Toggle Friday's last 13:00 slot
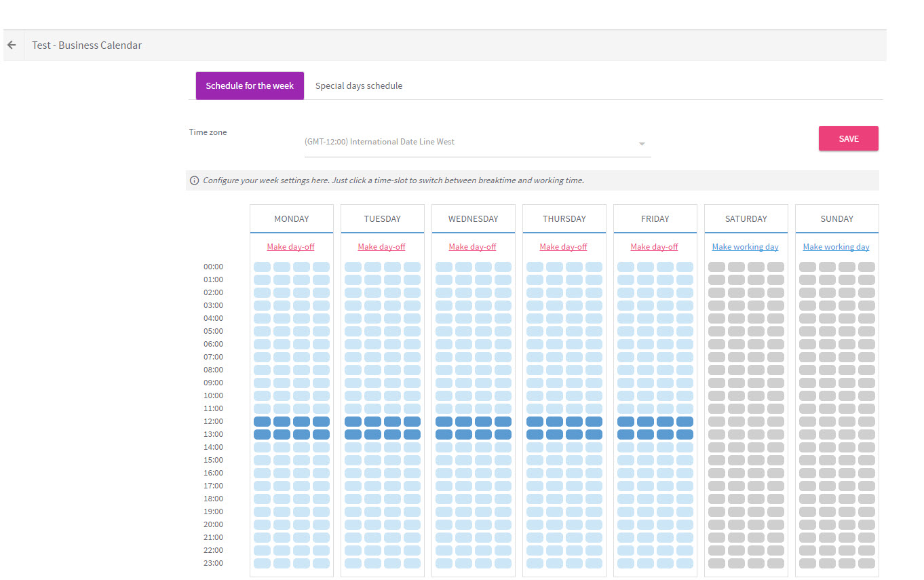Image resolution: width=924 pixels, height=580 pixels. pos(685,435)
